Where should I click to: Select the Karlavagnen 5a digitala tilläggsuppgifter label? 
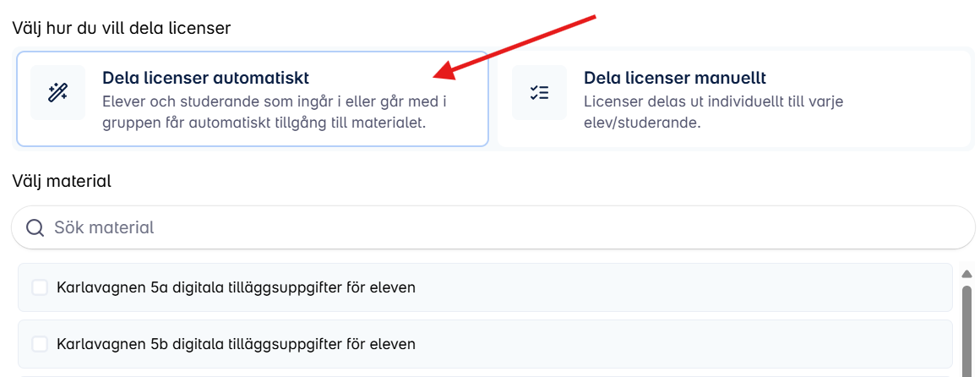tap(237, 287)
